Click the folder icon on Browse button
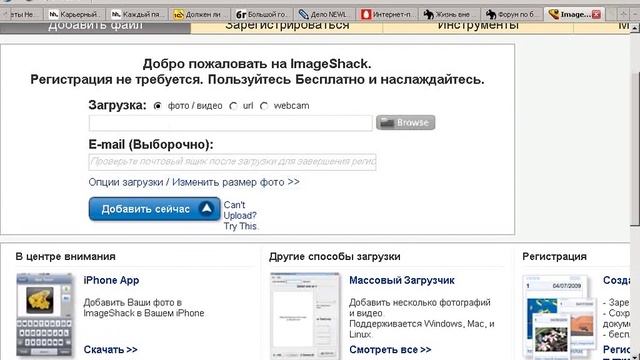This screenshot has width=640, height=360. pyautogui.click(x=387, y=122)
